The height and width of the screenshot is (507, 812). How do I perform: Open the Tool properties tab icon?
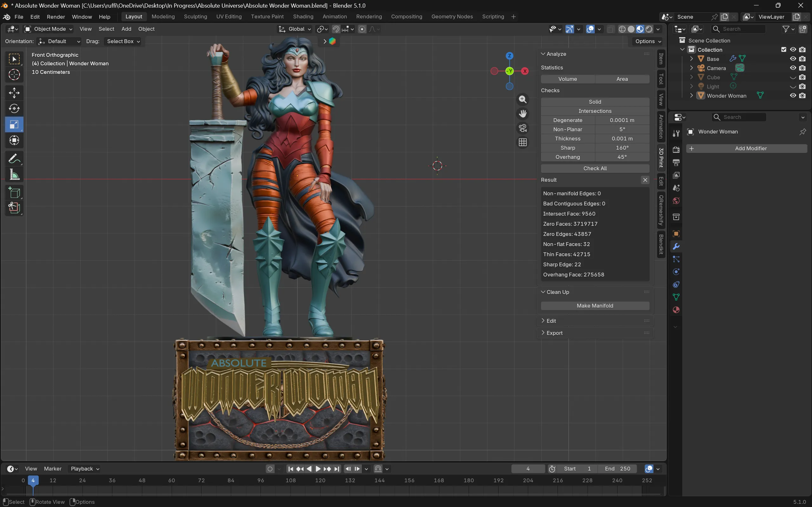tap(676, 133)
